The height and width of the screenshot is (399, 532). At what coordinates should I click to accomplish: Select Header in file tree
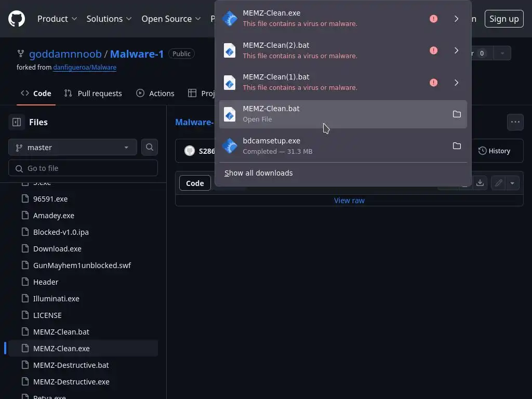point(83,282)
